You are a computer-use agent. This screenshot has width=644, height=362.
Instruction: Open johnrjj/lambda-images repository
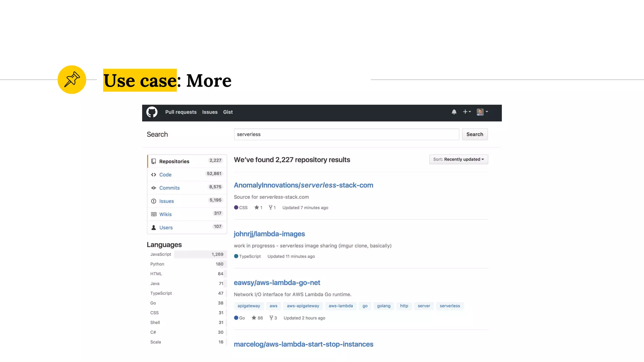coord(269,234)
